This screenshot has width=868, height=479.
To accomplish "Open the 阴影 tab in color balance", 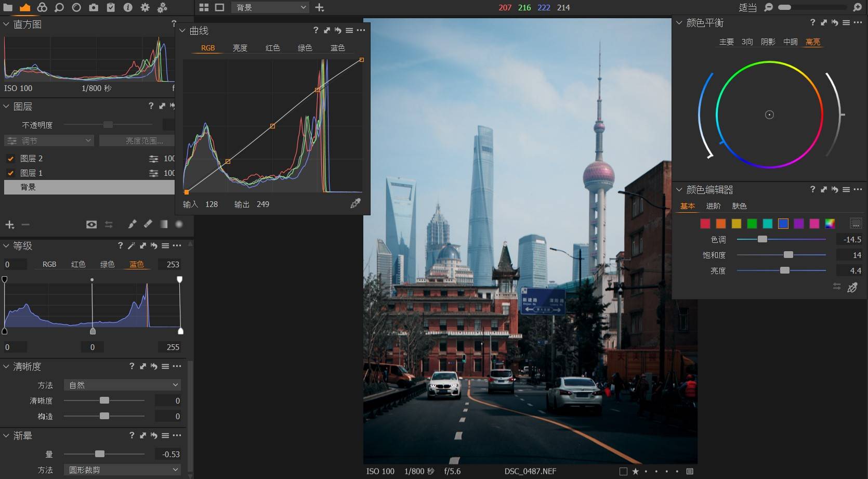I will click(x=768, y=42).
